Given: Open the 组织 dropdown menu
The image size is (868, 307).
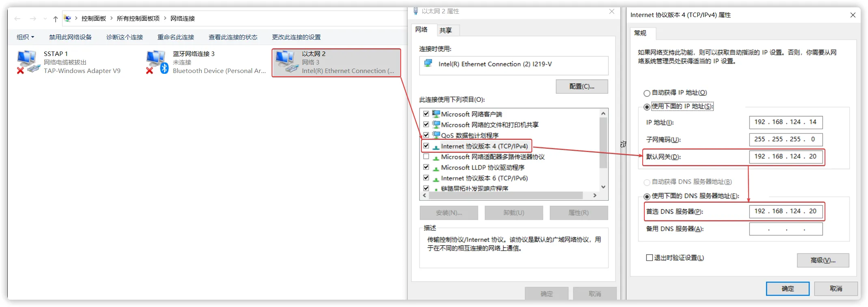Looking at the screenshot, I should tap(25, 37).
